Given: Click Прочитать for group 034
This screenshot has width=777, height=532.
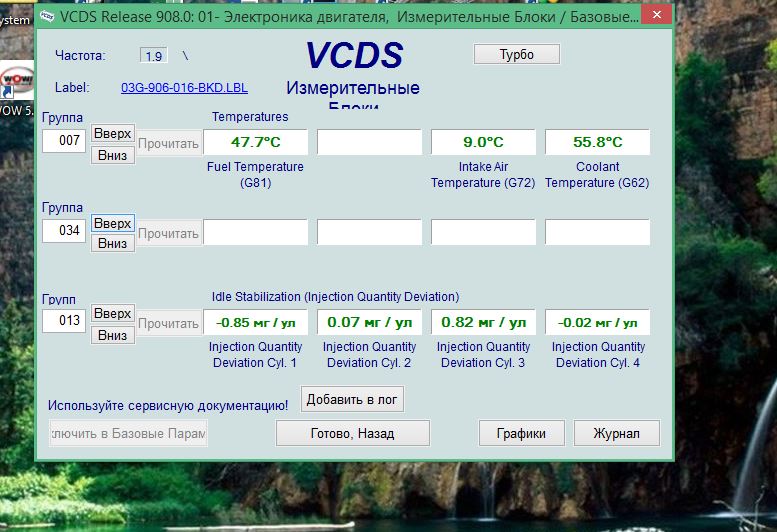Looking at the screenshot, I should coord(168,233).
